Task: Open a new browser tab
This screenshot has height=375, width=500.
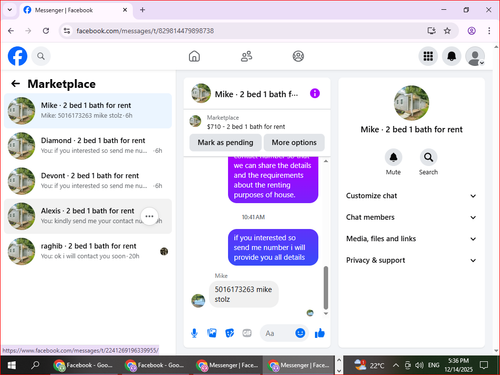Action: [142, 10]
